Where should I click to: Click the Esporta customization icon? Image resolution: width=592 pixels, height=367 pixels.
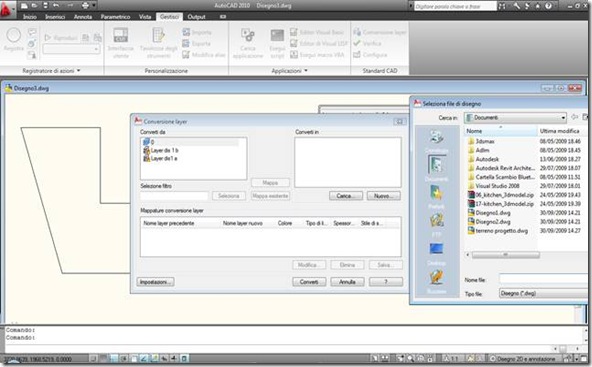click(x=186, y=43)
